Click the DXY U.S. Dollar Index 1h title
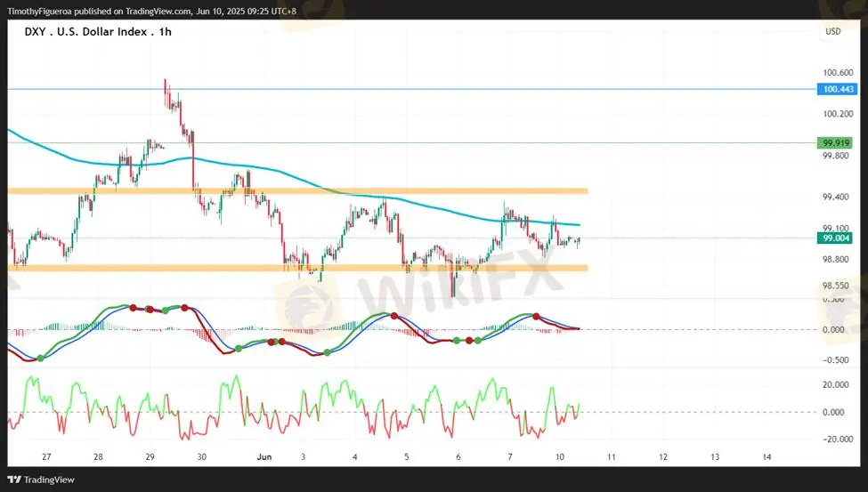Image resolution: width=868 pixels, height=492 pixels. coord(98,32)
